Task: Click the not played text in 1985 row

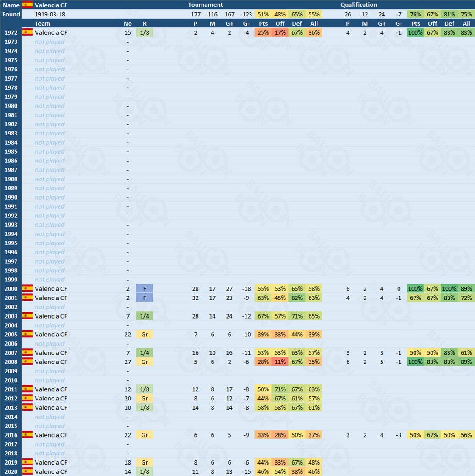Action: [49, 151]
